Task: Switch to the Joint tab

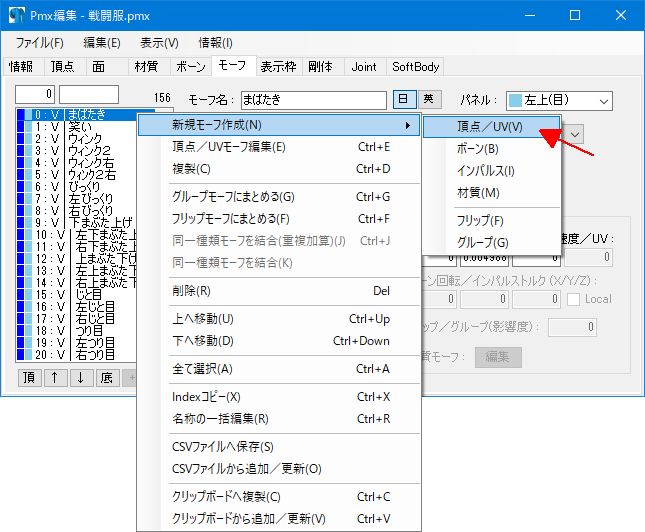Action: click(364, 67)
